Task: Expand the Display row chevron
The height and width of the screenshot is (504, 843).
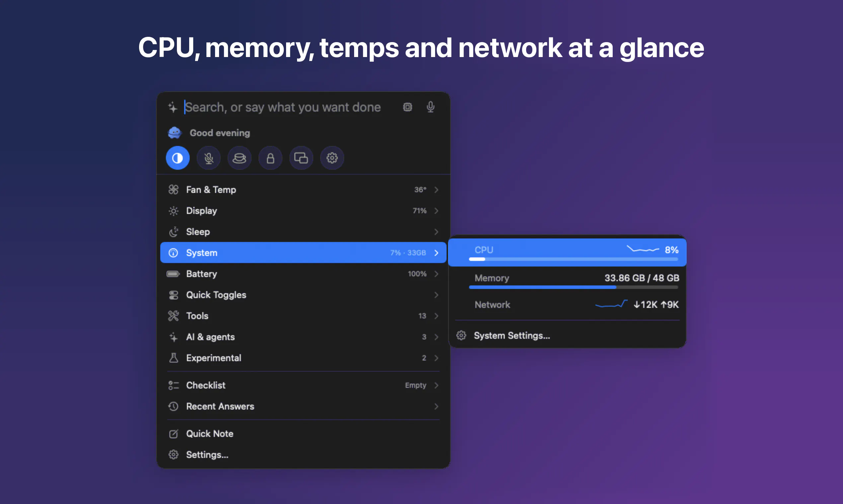Action: coord(436,211)
